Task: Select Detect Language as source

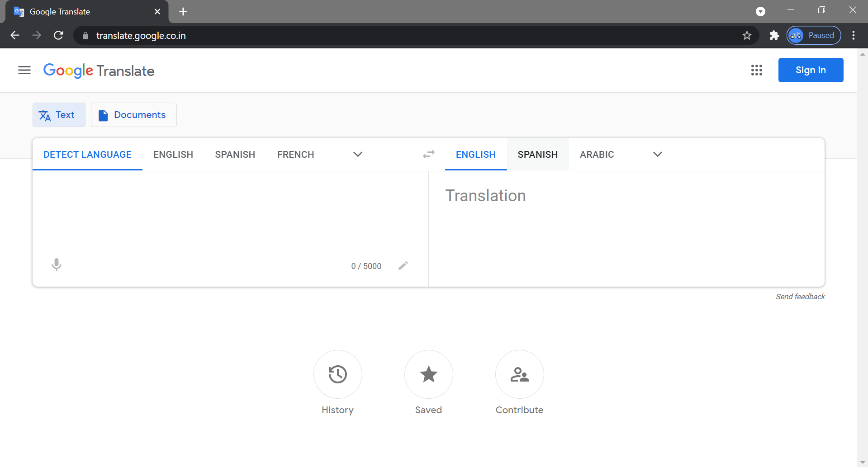Action: pos(87,155)
